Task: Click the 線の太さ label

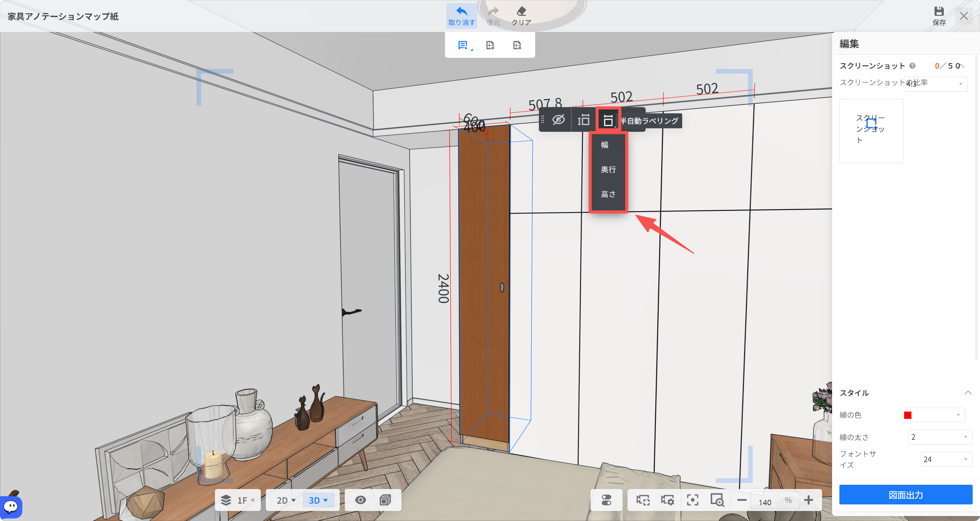Action: coord(854,437)
